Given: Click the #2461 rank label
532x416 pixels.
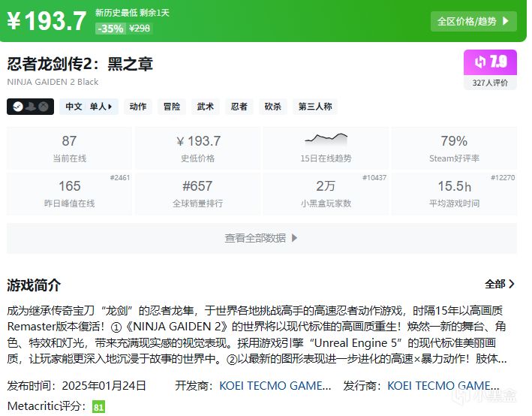Looking at the screenshot, I should [x=120, y=178].
